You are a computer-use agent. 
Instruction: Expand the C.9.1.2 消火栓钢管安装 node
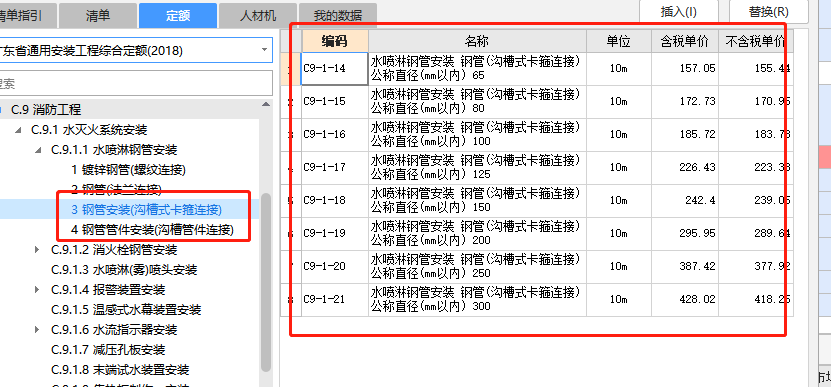(37, 249)
